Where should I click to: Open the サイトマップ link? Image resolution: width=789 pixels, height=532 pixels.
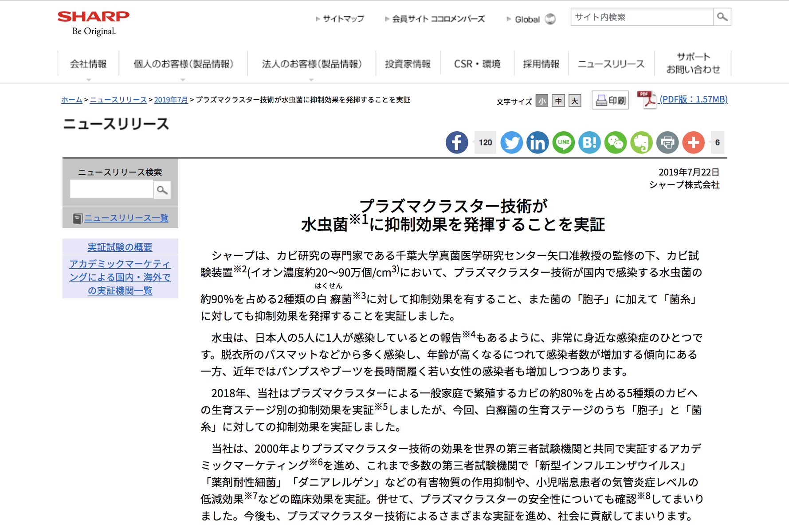coord(343,19)
